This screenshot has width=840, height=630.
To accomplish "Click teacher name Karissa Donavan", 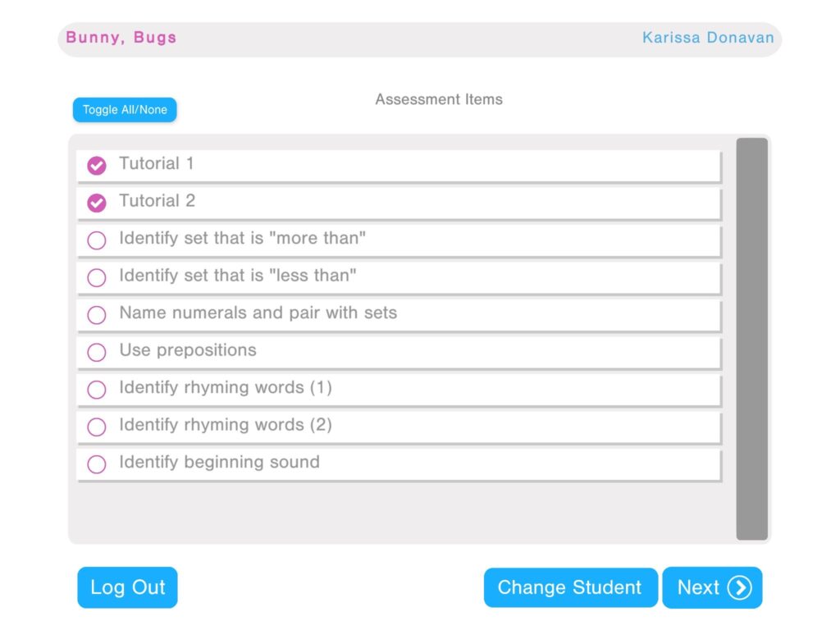I will [x=708, y=38].
